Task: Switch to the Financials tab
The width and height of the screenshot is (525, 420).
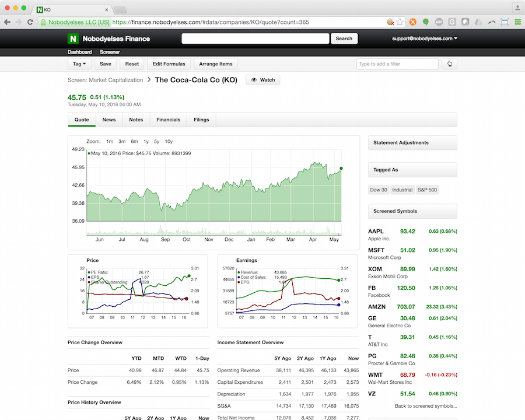Action: (168, 119)
